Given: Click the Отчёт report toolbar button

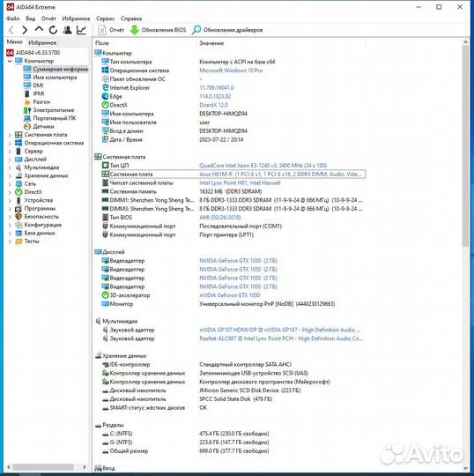Looking at the screenshot, I should [x=111, y=30].
